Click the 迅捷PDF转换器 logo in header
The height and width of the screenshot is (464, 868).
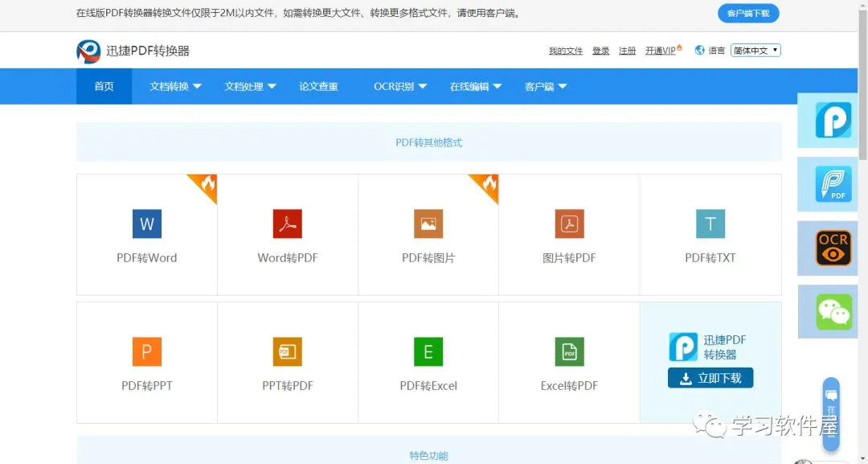coord(133,51)
